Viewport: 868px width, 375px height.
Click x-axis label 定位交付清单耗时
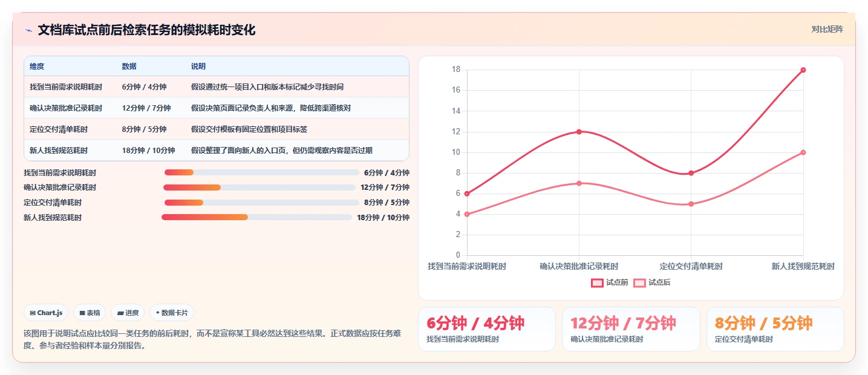click(691, 266)
